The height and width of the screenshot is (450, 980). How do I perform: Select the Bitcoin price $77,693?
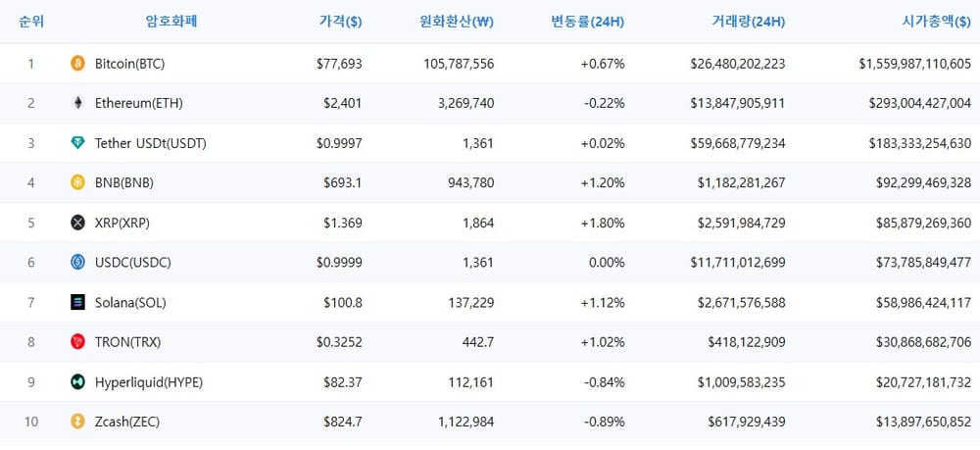(339, 63)
